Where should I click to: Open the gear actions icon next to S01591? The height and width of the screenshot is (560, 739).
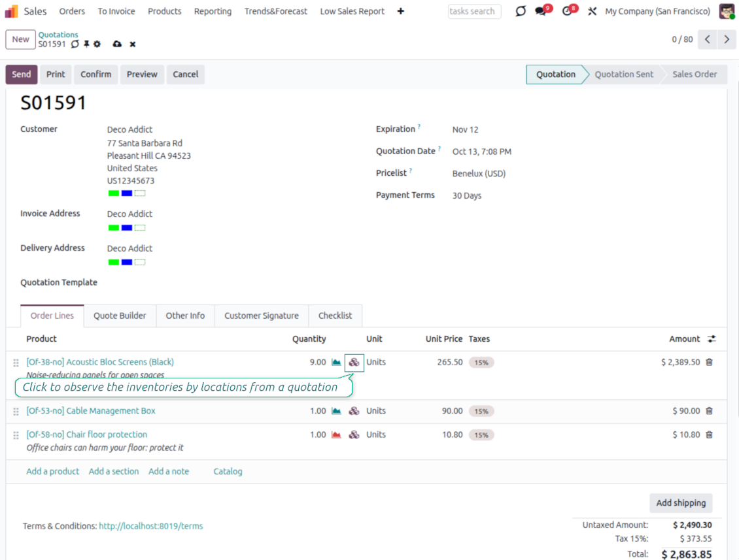(x=95, y=44)
